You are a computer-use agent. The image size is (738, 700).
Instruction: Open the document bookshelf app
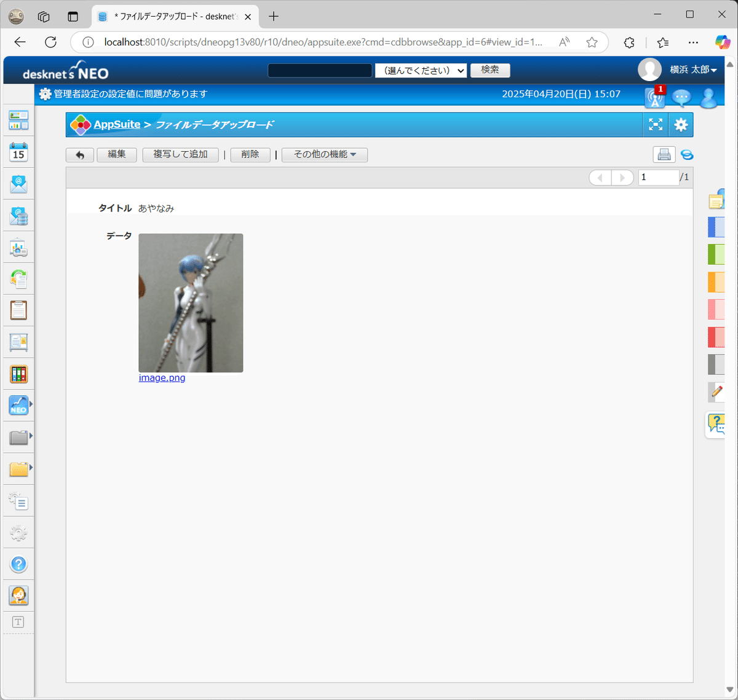18,374
